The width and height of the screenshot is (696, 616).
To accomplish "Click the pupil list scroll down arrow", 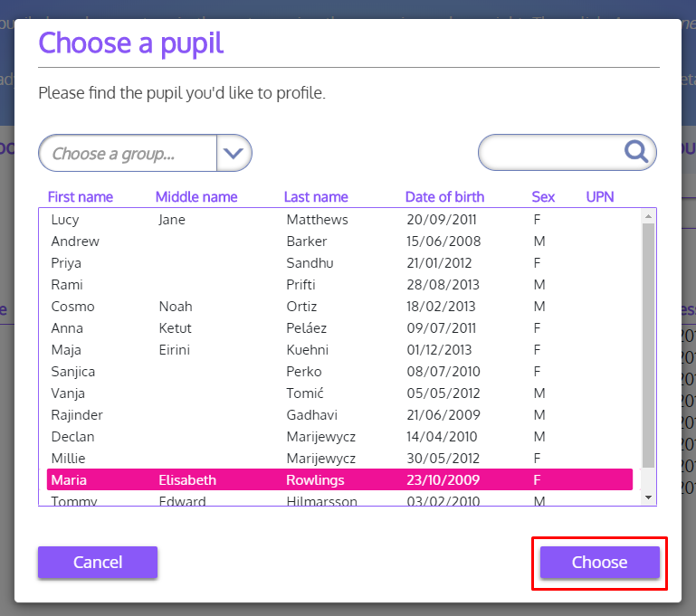I will (x=648, y=498).
